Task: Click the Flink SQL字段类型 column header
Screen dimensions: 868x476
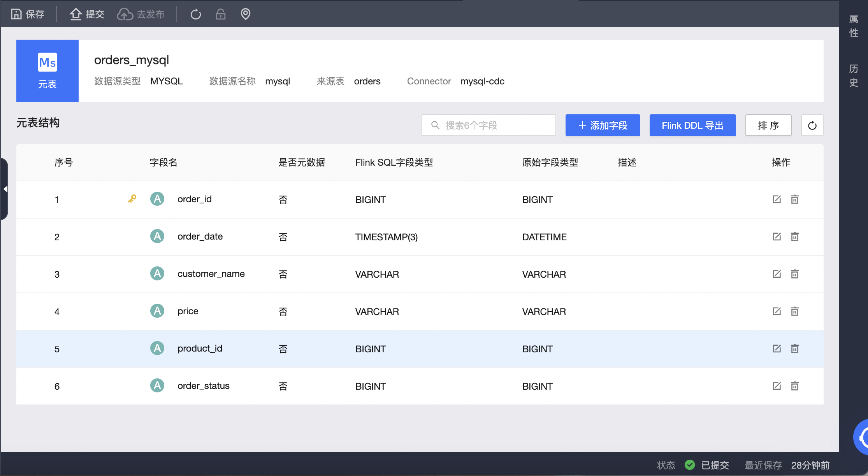Action: (394, 162)
